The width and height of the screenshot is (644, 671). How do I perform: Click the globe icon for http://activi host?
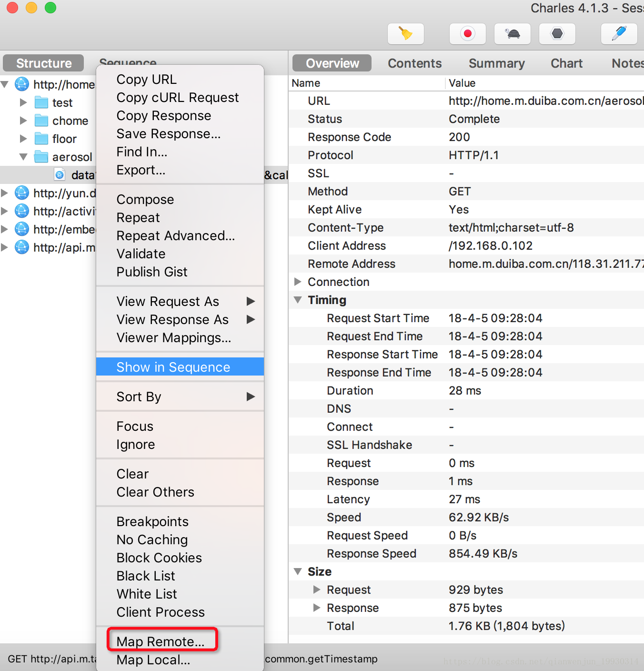[x=22, y=211]
